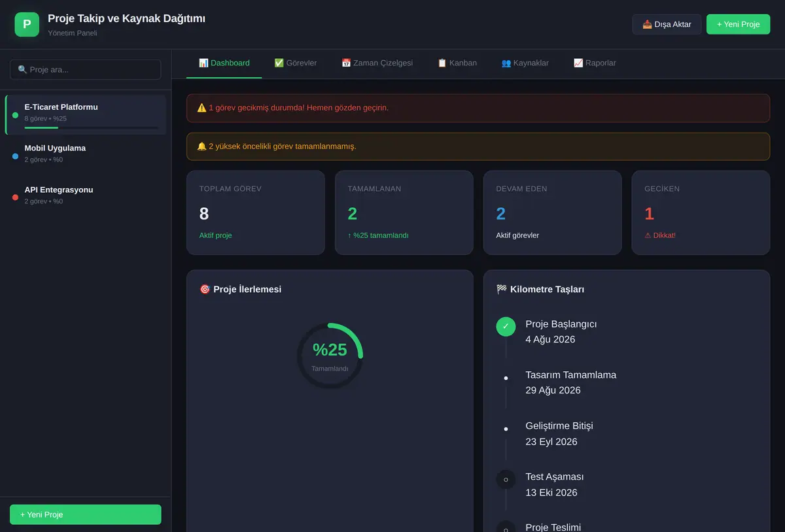The image size is (785, 532).
Task: Click the Dikkat! warning label
Action: [660, 235]
